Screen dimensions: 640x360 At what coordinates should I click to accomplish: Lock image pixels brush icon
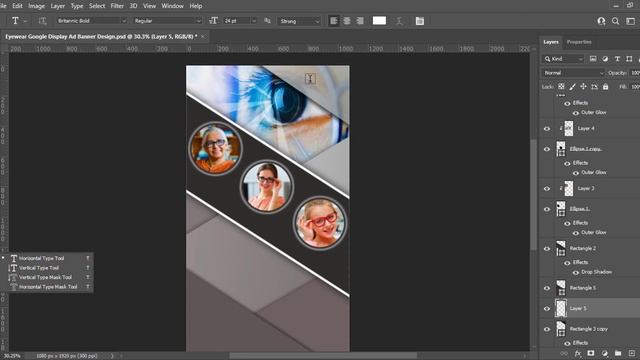point(573,87)
